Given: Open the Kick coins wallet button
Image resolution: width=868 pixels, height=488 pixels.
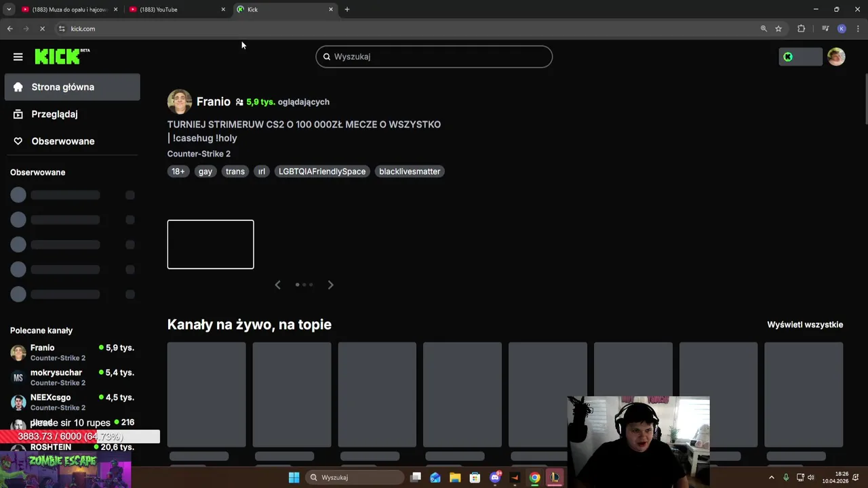Looking at the screenshot, I should [x=800, y=57].
